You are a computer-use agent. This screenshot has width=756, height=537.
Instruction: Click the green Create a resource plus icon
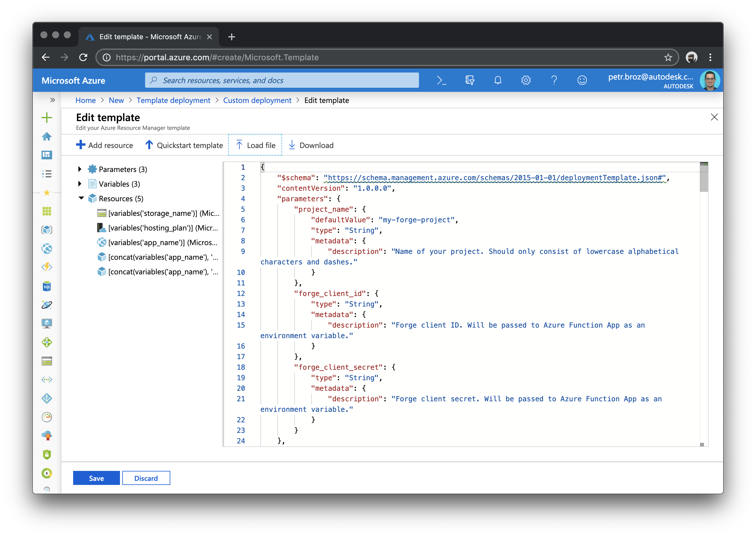pyautogui.click(x=47, y=117)
